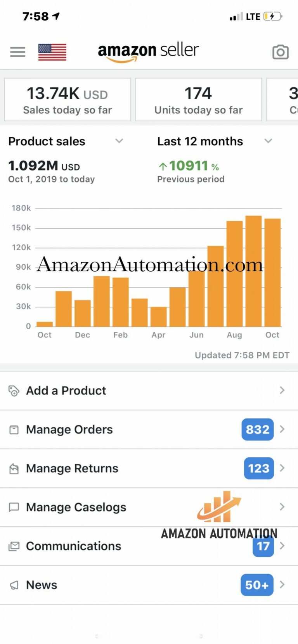Tap the 832 orders badge
Viewport: 298px width, 644px height.
tap(257, 429)
